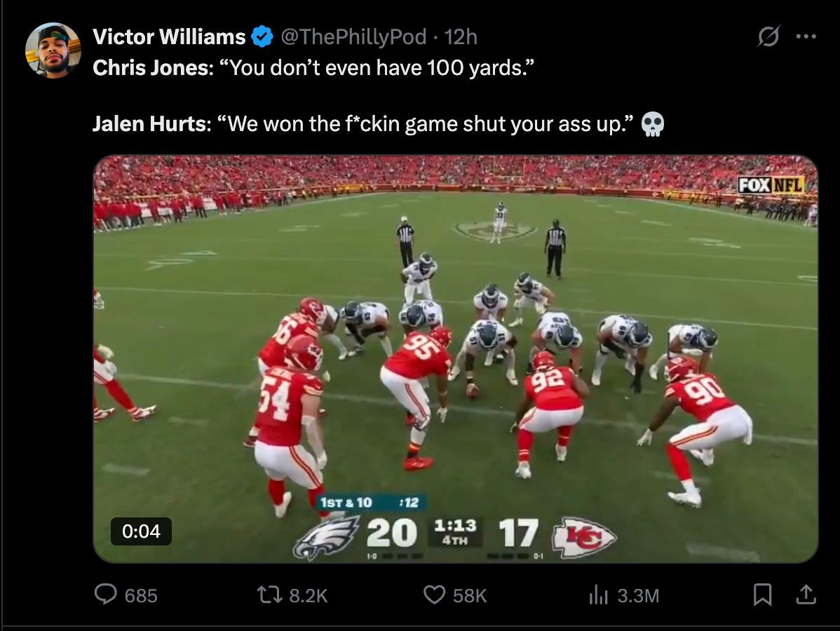Click the Grok slashed-circle icon

[768, 36]
